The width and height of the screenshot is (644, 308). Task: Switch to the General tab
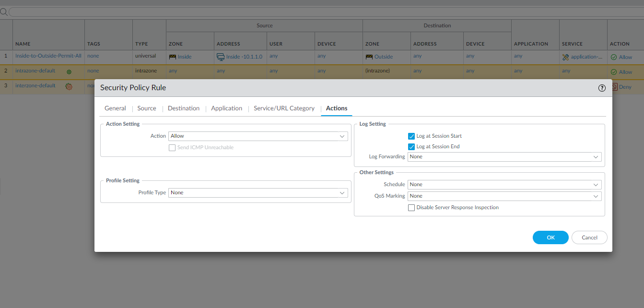coord(115,108)
